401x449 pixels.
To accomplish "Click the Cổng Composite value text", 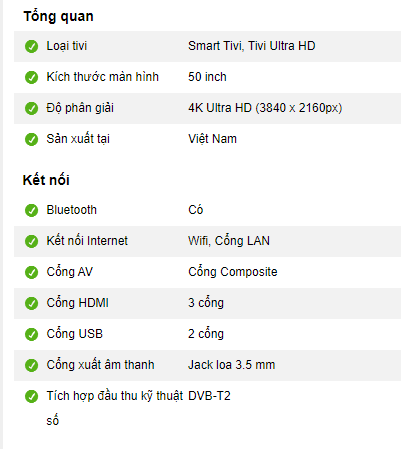I will tap(233, 272).
